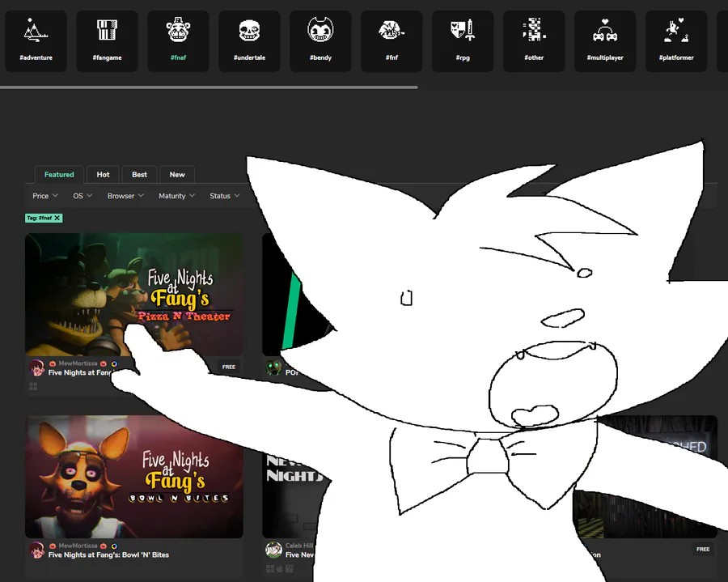Click rainbow hexagon badge beside MewMortissa on Pizza N Theater
This screenshot has width=728, height=582.
(x=114, y=363)
